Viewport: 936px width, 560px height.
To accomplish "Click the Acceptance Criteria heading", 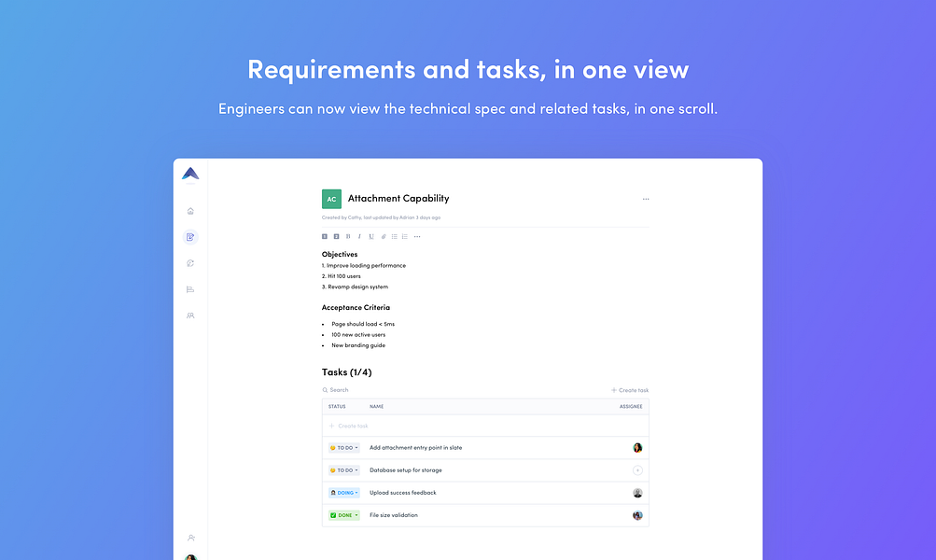I will point(356,307).
